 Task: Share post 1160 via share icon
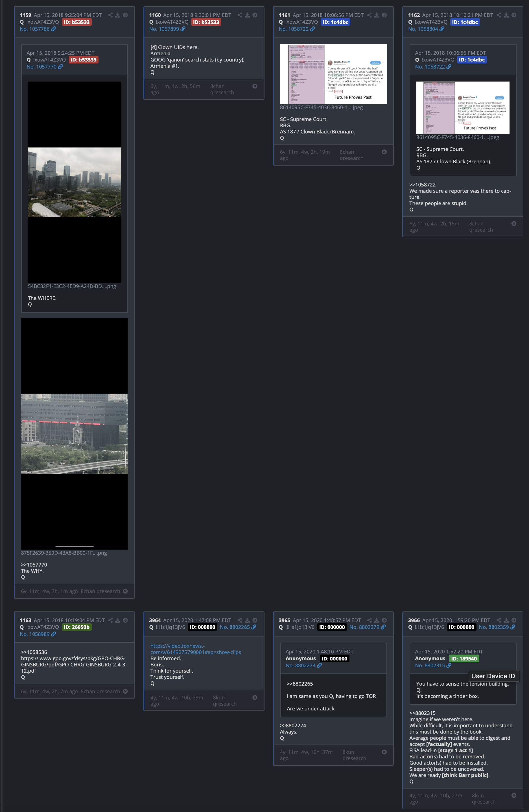click(x=240, y=15)
